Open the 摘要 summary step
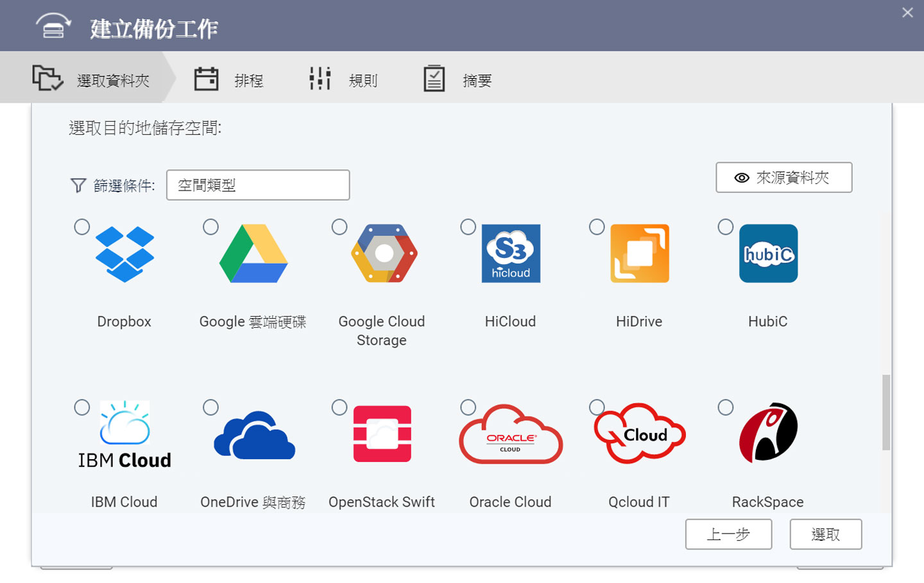 458,80
